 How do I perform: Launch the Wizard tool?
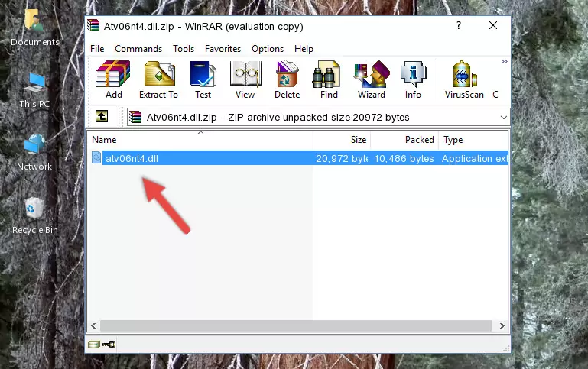click(x=372, y=79)
